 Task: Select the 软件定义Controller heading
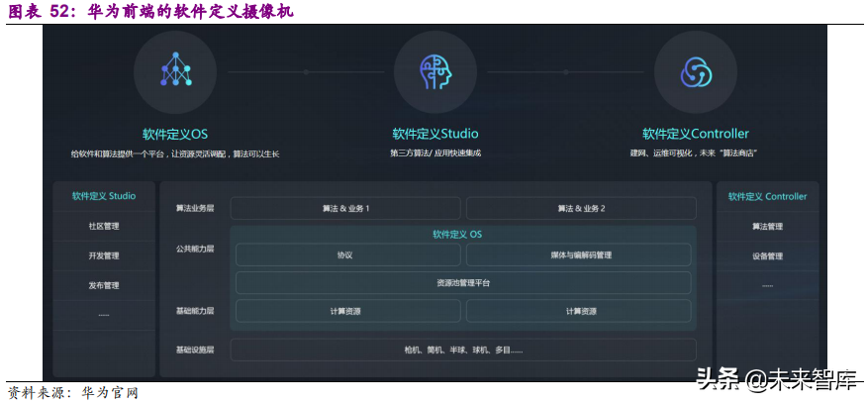pyautogui.click(x=695, y=134)
